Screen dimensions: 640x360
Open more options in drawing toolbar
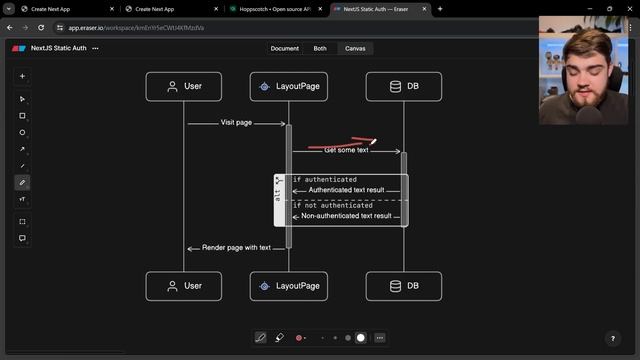coord(380,338)
